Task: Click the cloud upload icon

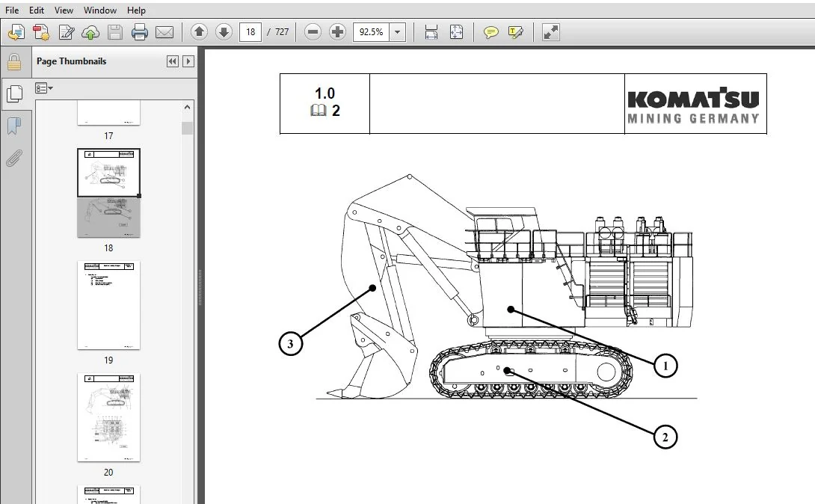Action: tap(90, 32)
